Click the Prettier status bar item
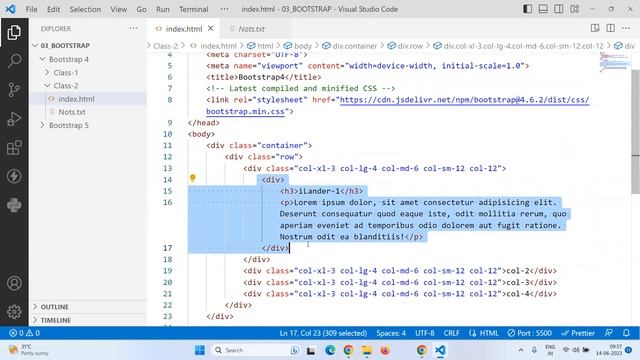Image resolution: width=640 pixels, height=360 pixels. 578,333
